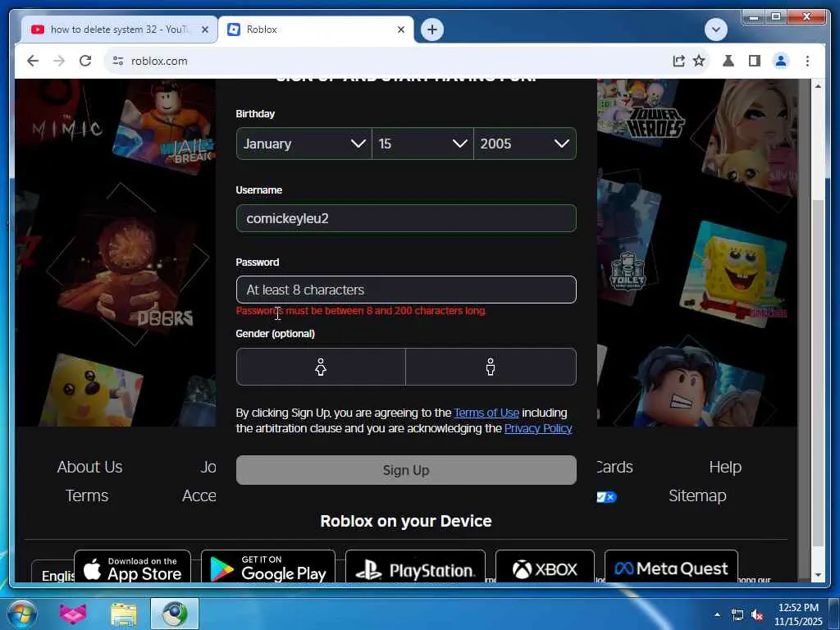Click the PlayStation badge

tap(415, 567)
